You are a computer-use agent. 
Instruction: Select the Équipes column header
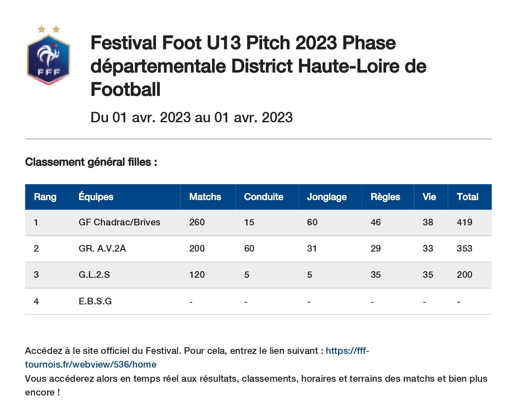[96, 197]
